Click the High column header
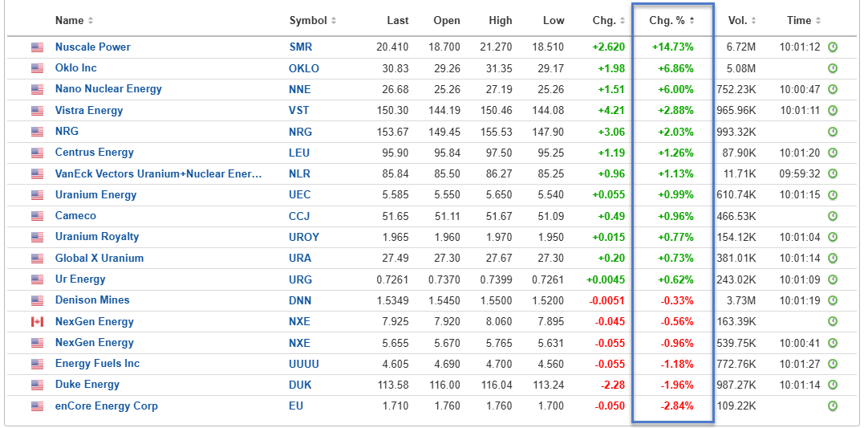 coord(501,21)
